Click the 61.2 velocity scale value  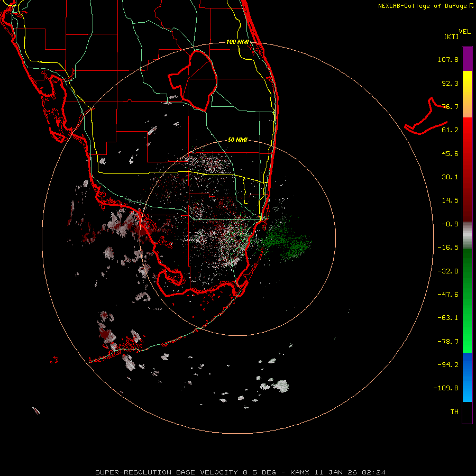point(450,130)
